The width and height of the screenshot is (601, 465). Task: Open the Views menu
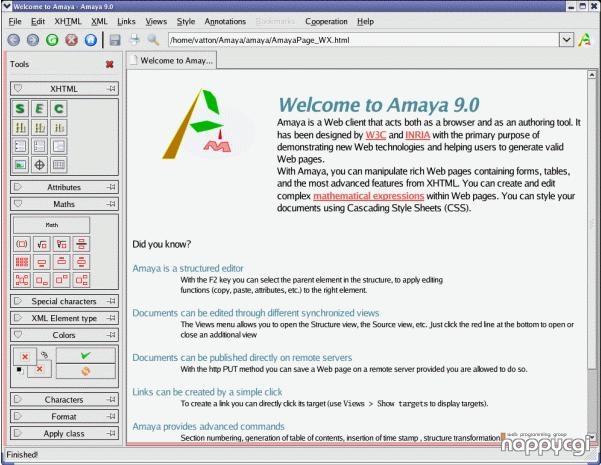point(156,21)
